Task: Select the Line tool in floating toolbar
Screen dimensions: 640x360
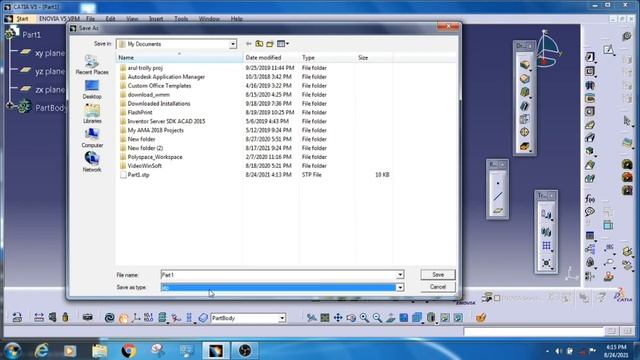Action: click(498, 197)
